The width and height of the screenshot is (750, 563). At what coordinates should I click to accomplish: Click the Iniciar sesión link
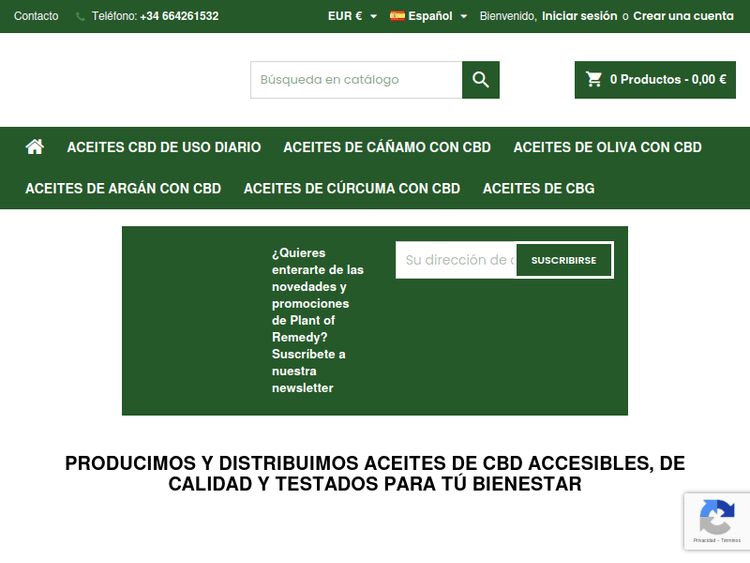click(x=579, y=16)
